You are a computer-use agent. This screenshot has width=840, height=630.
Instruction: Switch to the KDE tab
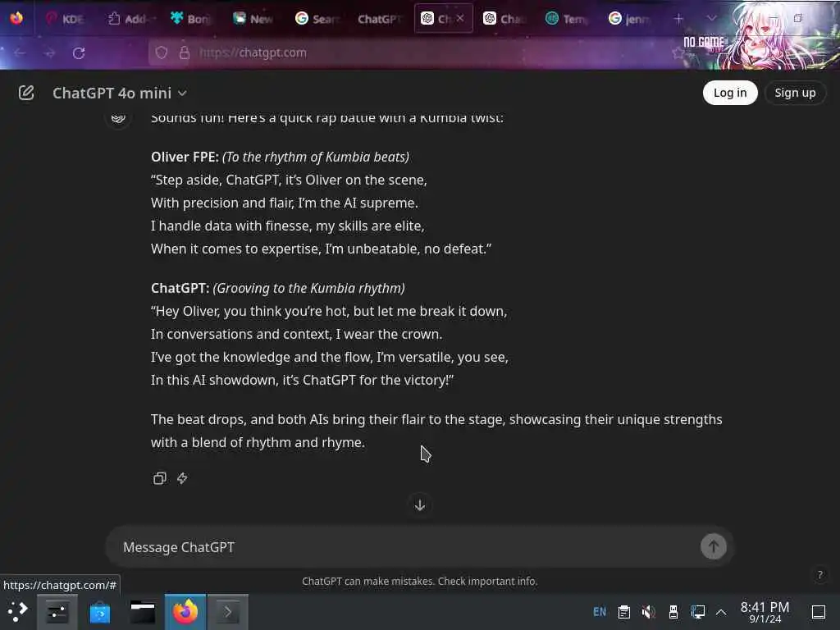click(x=64, y=19)
